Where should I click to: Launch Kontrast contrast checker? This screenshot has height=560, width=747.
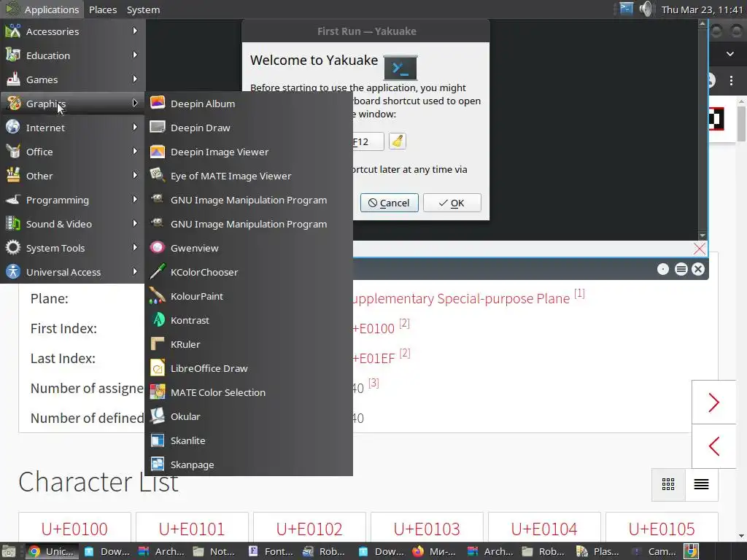(x=249, y=320)
